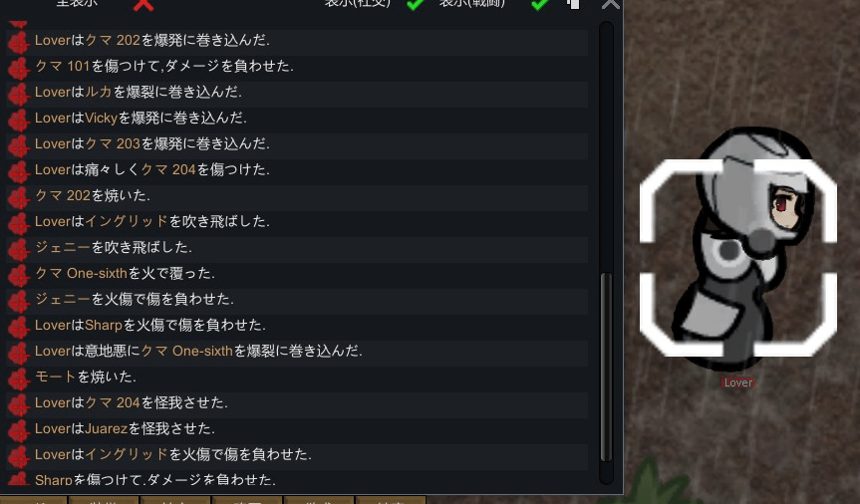Select the 'Loverは痛々しくクマ 204を傷つけた' entry
This screenshot has width=860, height=504.
[297, 169]
